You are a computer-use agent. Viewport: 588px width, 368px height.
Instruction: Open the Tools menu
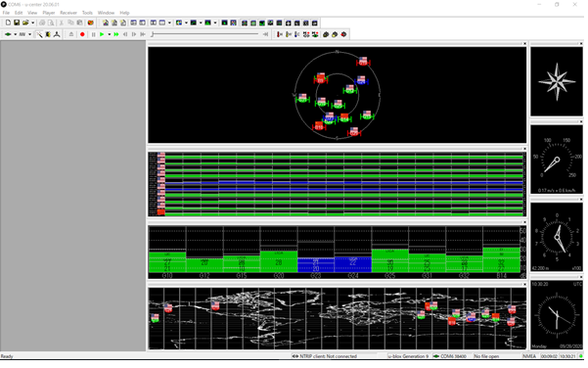tap(87, 13)
